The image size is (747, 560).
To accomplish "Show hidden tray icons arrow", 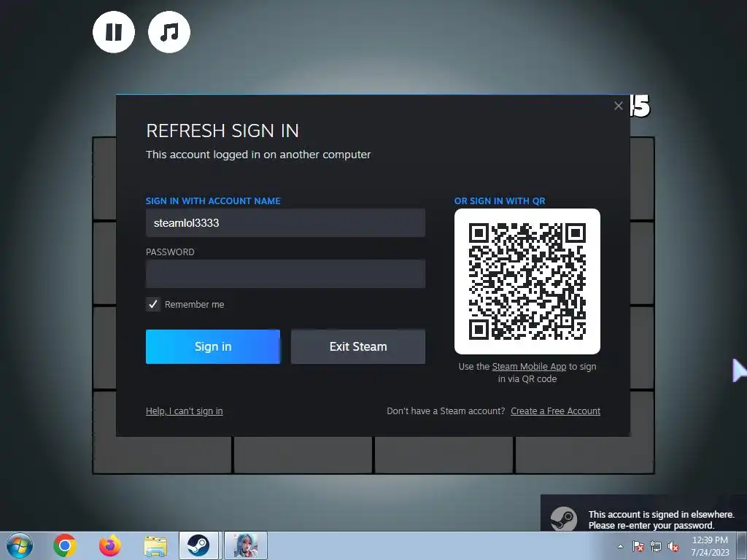I will click(620, 546).
